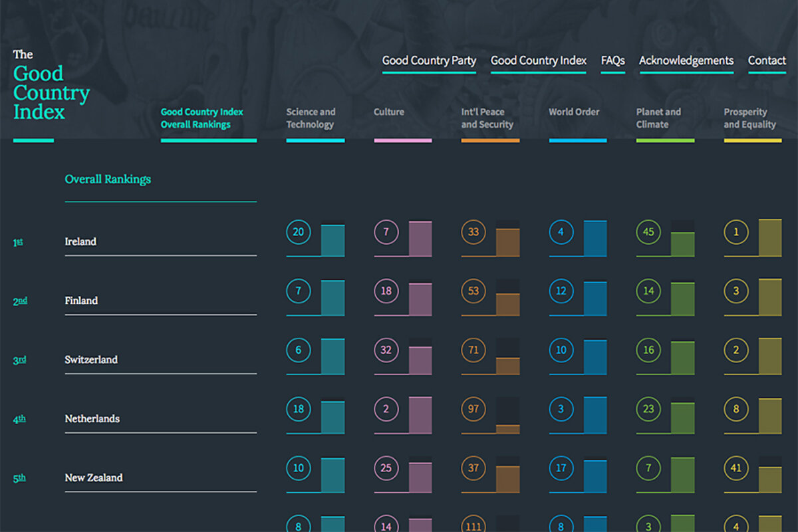Click Ireland's yellow Prosperity and Equality bar

(770, 238)
